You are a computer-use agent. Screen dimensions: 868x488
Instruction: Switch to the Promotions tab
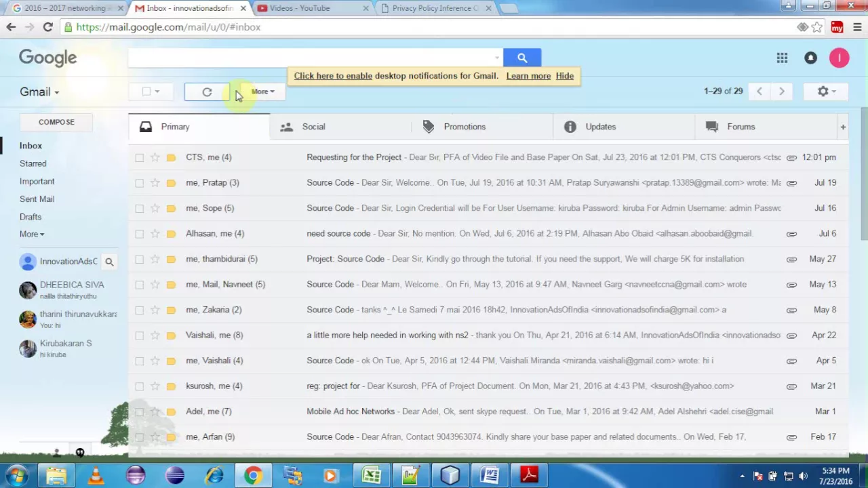[482, 127]
